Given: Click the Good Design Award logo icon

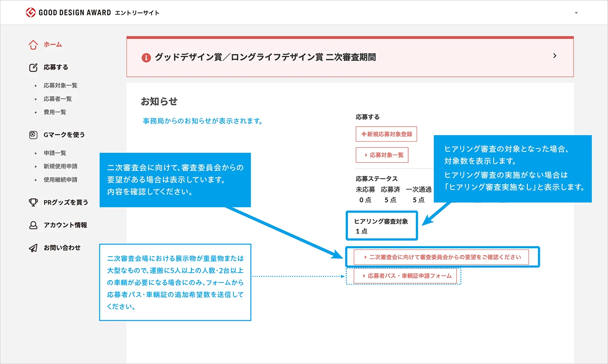Looking at the screenshot, I should (30, 13).
